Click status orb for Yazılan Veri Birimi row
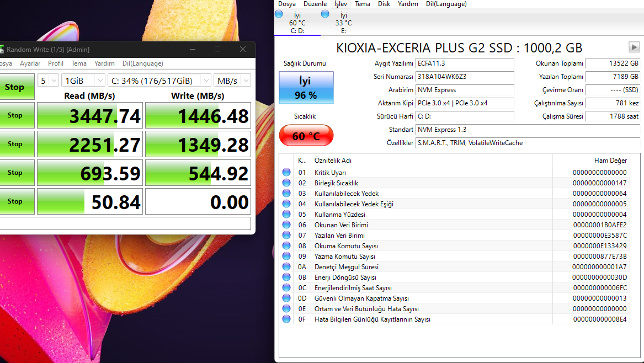Viewport: 644px width, 363px height. point(286,236)
